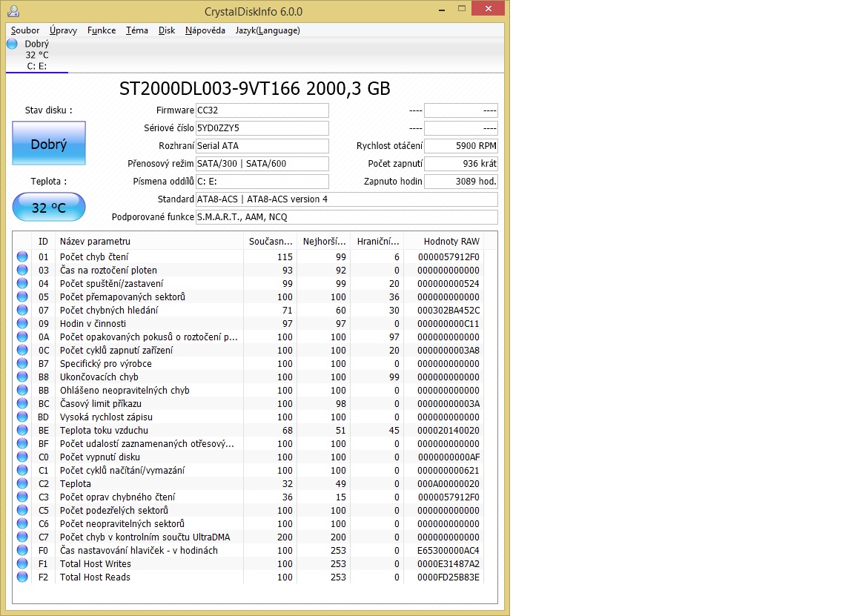854x616 pixels.
Task: Click the Písmena oddílů field
Action: (262, 182)
